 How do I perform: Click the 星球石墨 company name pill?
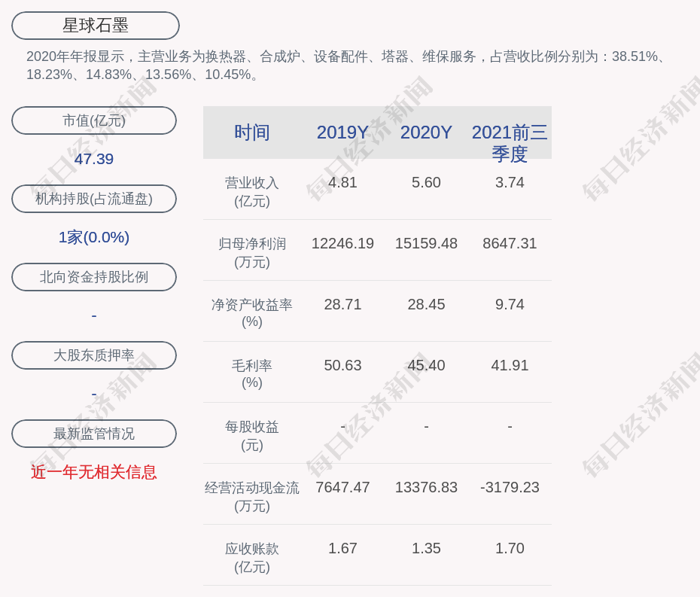coord(95,26)
